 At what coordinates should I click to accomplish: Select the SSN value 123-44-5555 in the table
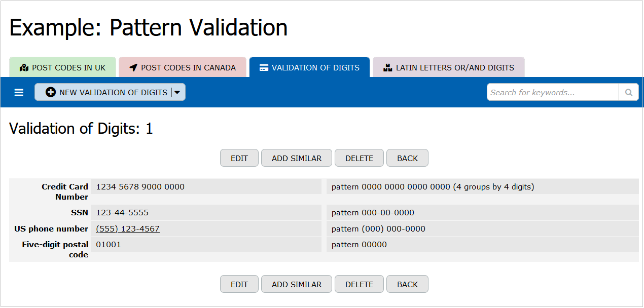point(122,212)
